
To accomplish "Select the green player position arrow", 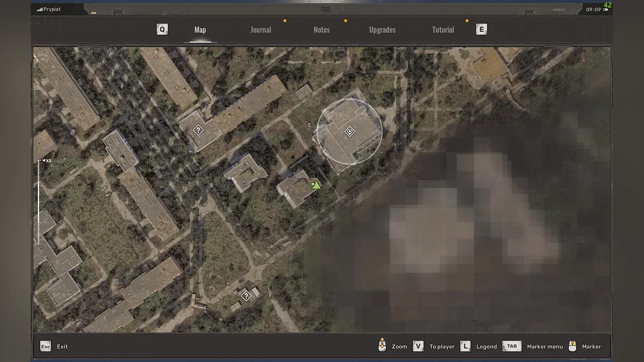I will click(x=316, y=186).
